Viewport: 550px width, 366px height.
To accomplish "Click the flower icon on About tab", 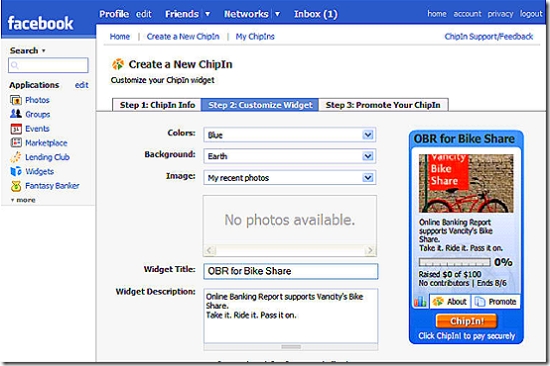I will [x=438, y=301].
